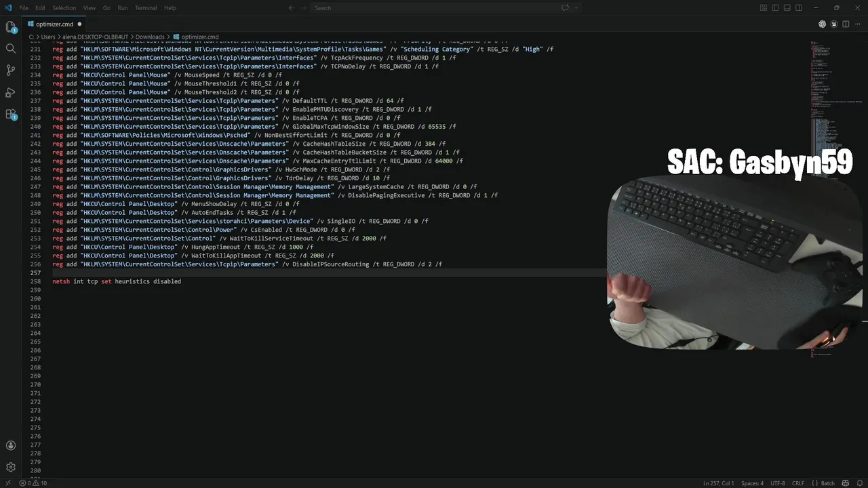Open the File menu
Viewport: 868px width, 488px height.
(x=24, y=7)
